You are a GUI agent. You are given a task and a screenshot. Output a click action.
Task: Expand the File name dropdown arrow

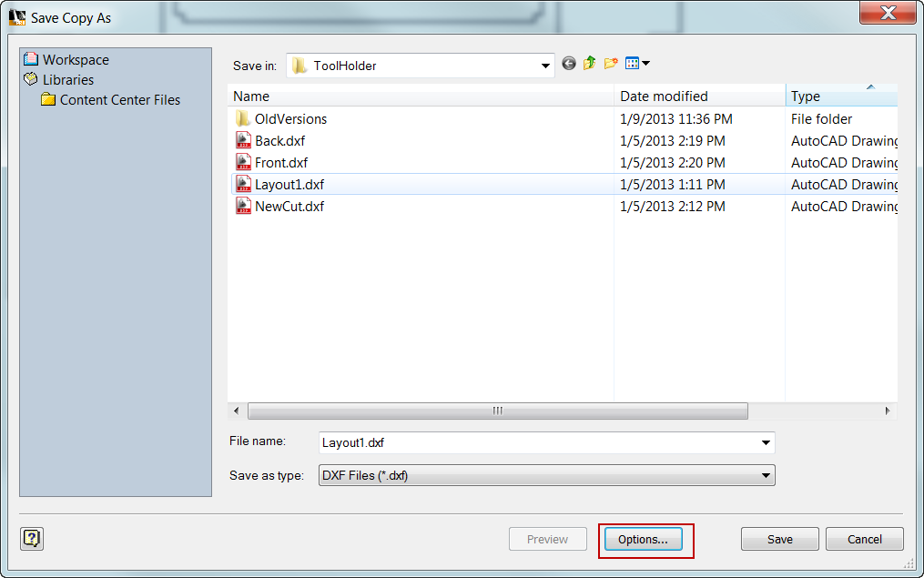click(x=765, y=442)
